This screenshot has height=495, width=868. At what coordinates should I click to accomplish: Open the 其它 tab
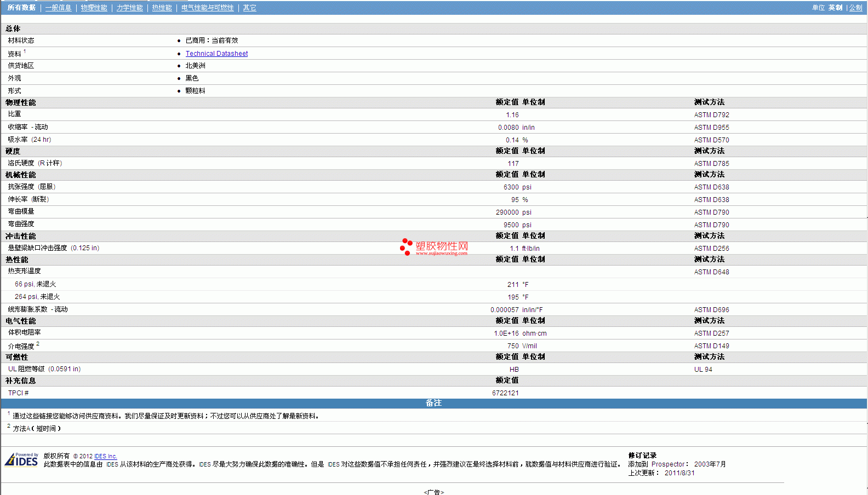249,8
